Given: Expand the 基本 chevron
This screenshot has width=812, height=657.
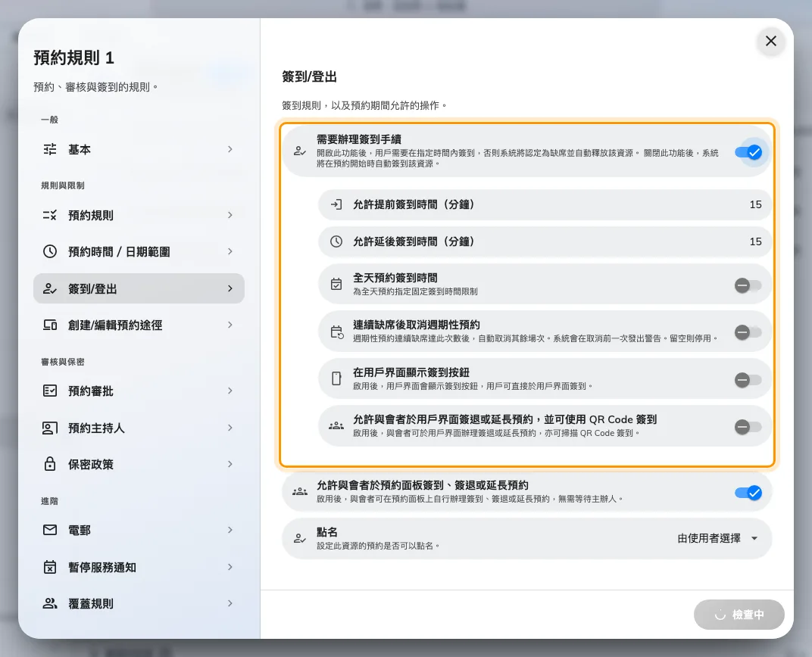Looking at the screenshot, I should 230,149.
